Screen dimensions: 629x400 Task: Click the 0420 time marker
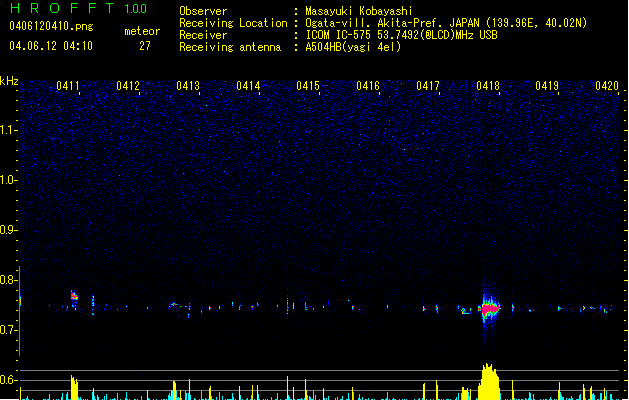(x=607, y=86)
